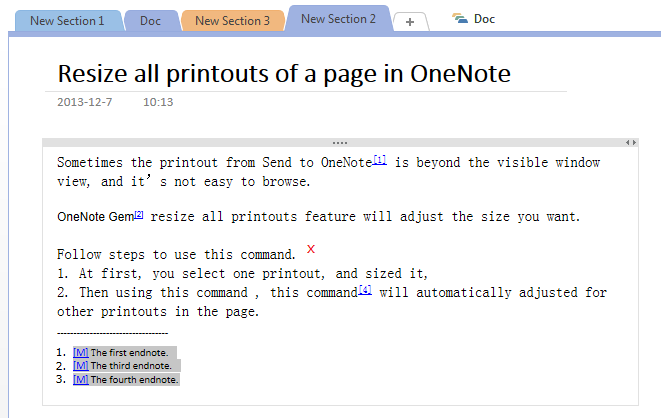Open the Doc section tab
The image size is (661, 418).
coord(150,21)
